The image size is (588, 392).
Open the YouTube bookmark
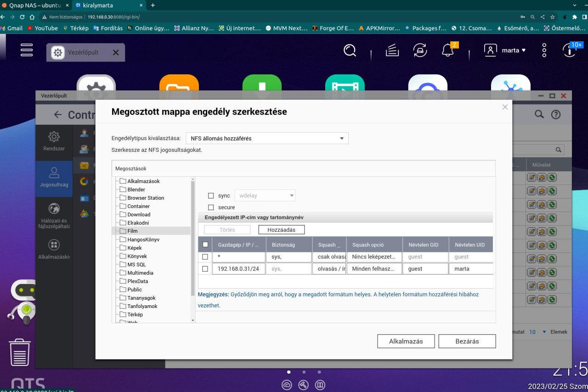pos(43,28)
